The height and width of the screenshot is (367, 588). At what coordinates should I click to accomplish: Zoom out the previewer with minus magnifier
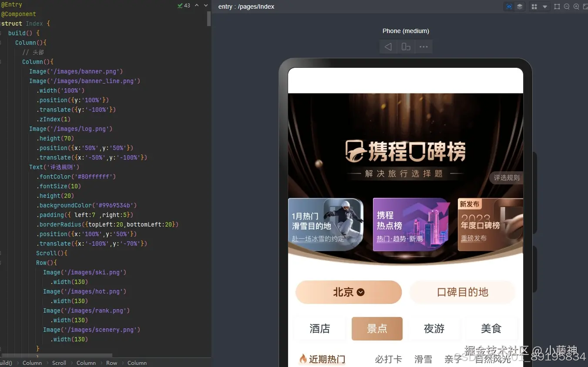(x=567, y=7)
